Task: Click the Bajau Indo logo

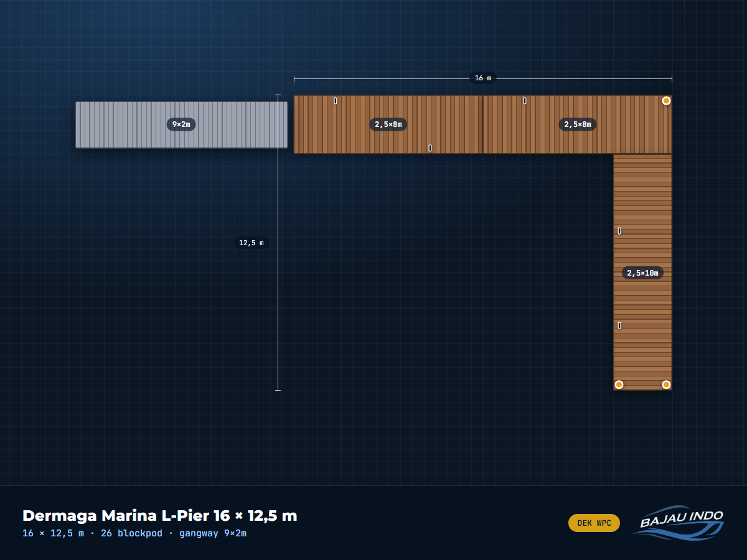Action: [x=679, y=523]
